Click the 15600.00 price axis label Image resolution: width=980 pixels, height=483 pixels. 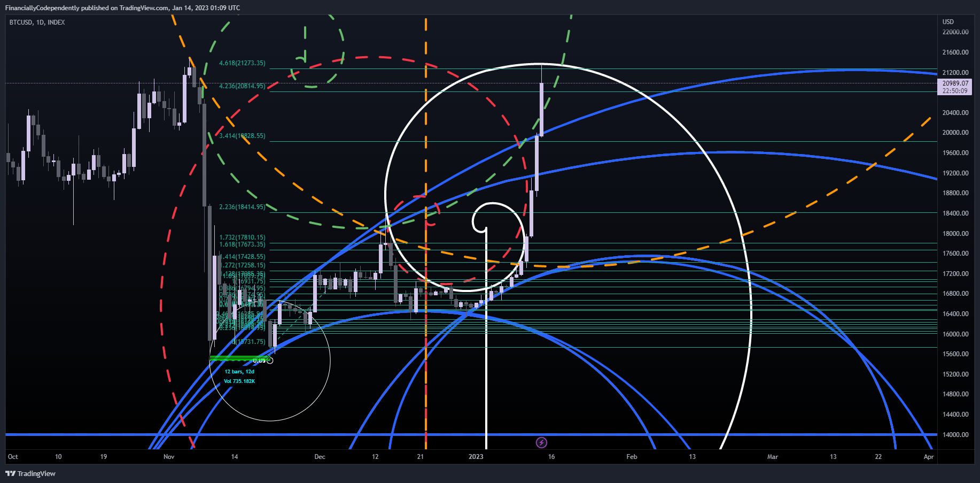point(955,354)
